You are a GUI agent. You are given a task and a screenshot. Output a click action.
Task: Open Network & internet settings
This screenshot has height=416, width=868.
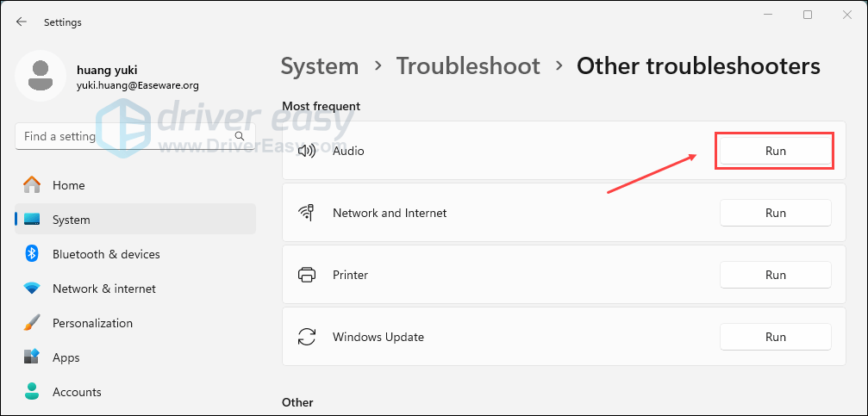tap(103, 289)
